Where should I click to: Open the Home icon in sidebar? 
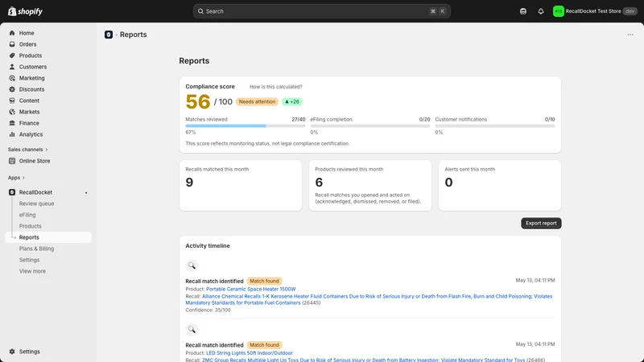pyautogui.click(x=12, y=33)
